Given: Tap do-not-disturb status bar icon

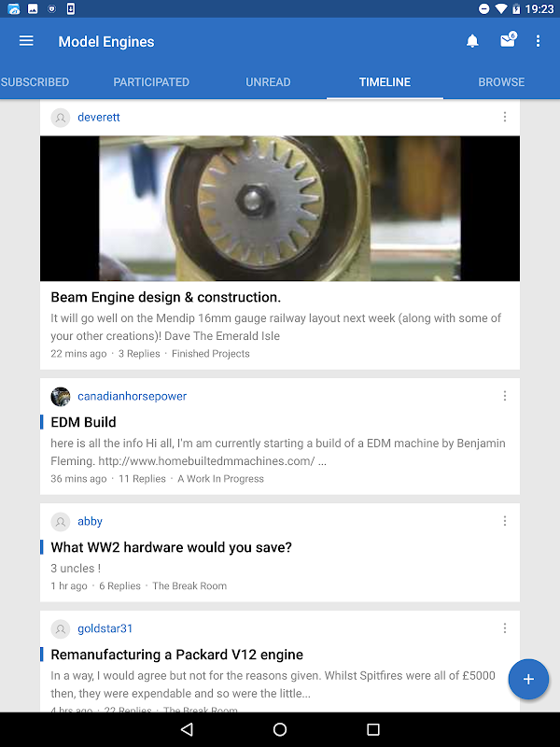Looking at the screenshot, I should [483, 8].
